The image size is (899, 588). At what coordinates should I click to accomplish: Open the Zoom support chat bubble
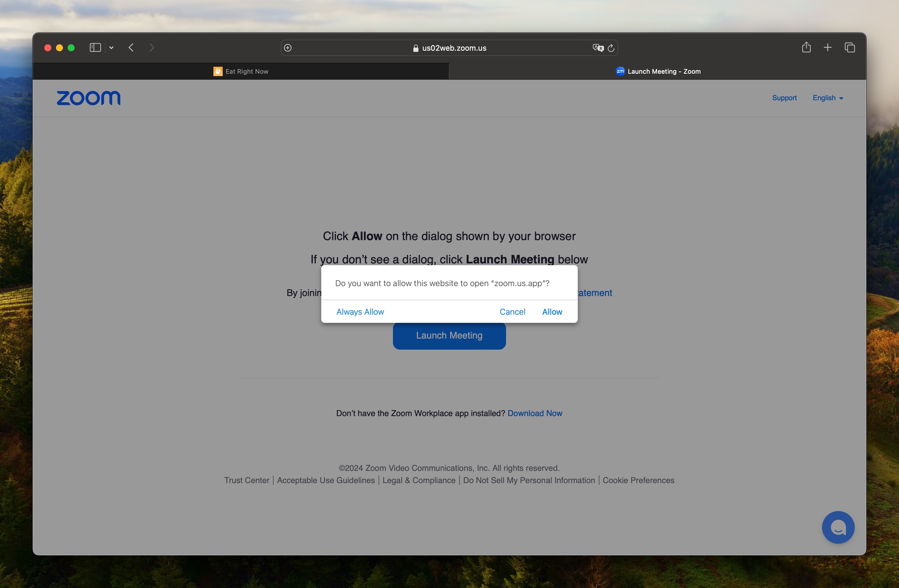pos(838,527)
